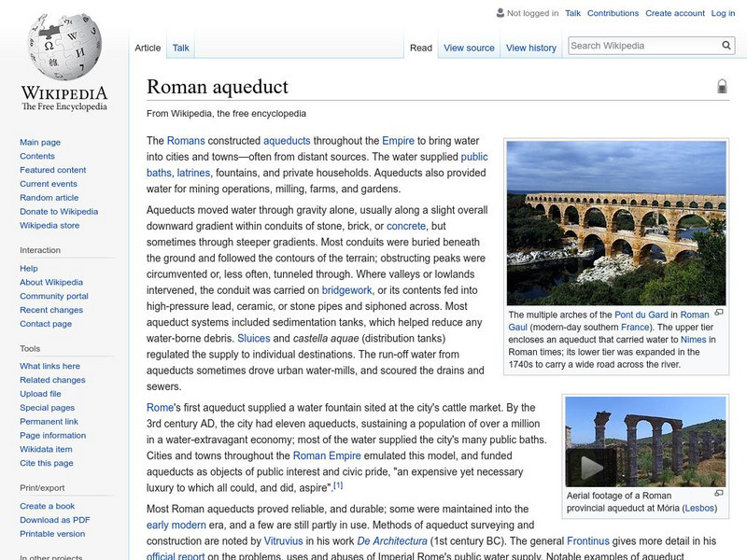This screenshot has height=560, width=747.
Task: Open Page information
Action: pyautogui.click(x=53, y=435)
